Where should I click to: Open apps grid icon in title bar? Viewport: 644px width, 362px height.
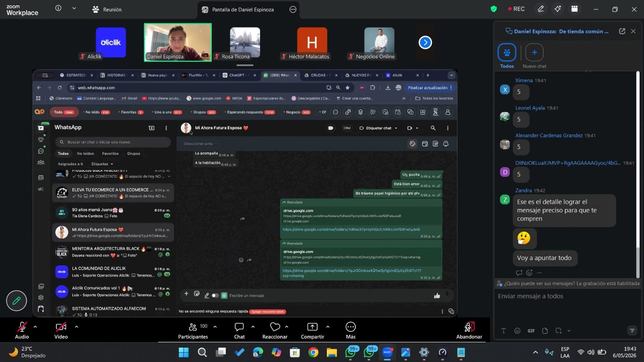pyautogui.click(x=574, y=9)
